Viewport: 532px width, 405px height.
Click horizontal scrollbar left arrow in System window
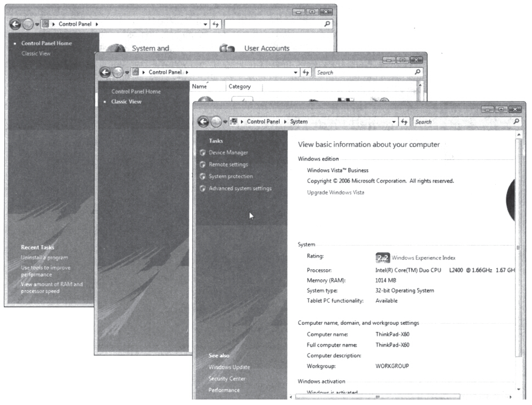click(x=291, y=397)
